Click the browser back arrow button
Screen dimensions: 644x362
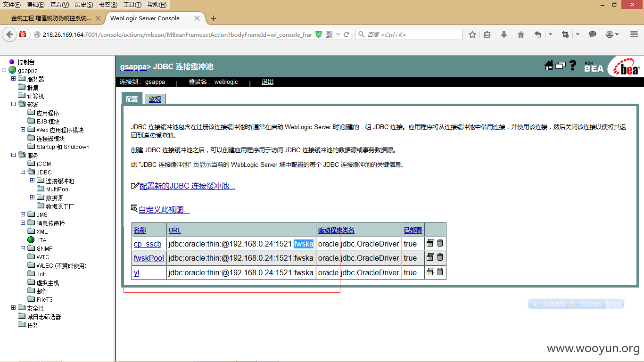point(9,34)
